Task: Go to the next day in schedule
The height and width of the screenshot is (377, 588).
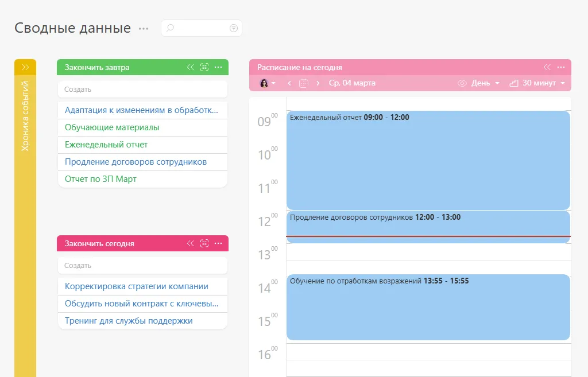Action: [x=318, y=83]
